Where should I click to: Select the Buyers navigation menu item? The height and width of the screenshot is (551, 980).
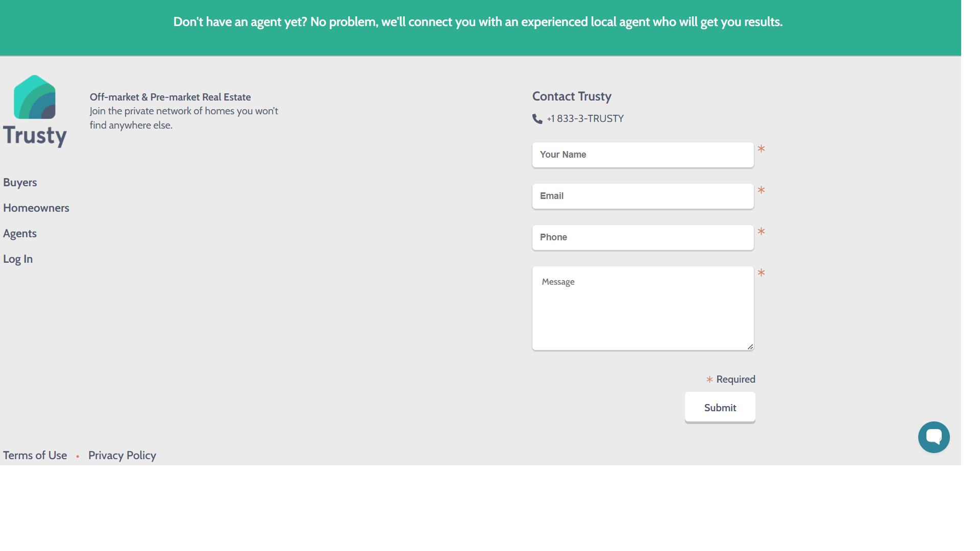click(19, 182)
